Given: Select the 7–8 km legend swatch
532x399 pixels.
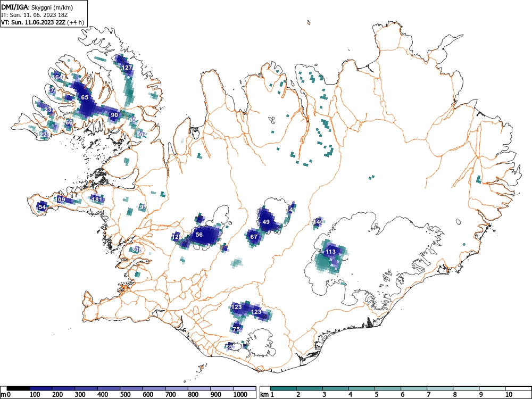Looking at the screenshot, I should (x=440, y=388).
